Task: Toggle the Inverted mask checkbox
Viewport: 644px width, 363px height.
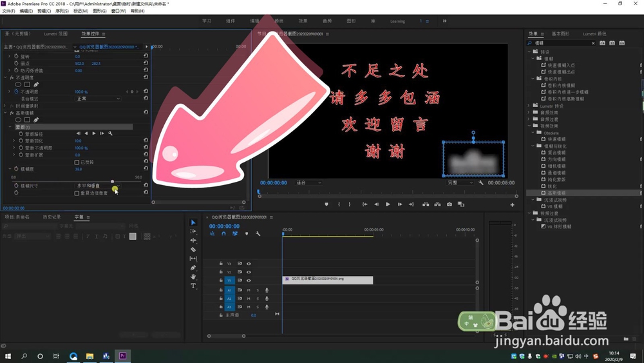Action: click(x=77, y=162)
